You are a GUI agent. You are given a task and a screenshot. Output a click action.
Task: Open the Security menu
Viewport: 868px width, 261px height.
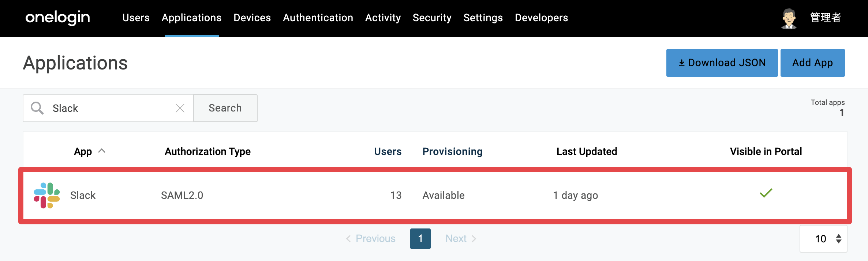[432, 18]
